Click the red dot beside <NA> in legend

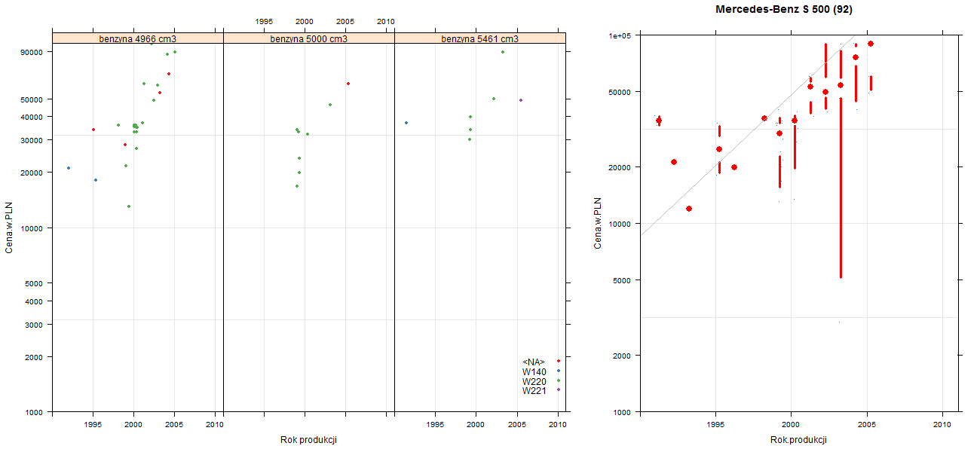(x=558, y=362)
